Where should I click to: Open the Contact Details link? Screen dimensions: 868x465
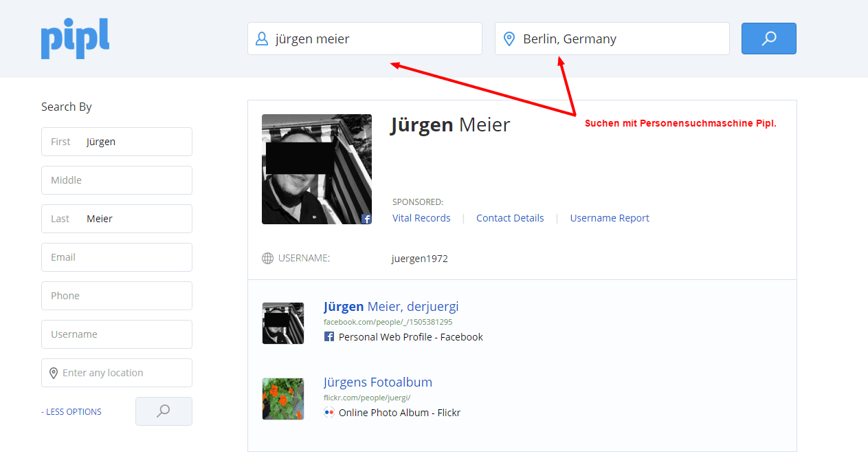point(510,217)
